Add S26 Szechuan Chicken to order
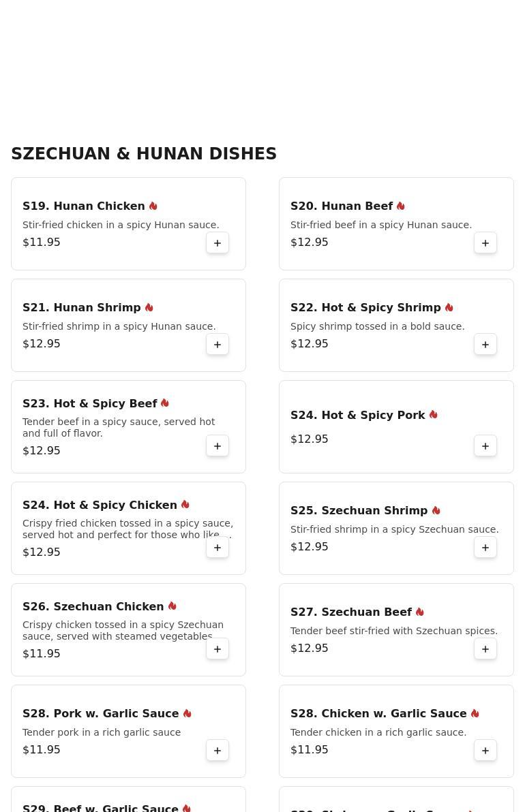Image resolution: width=525 pixels, height=812 pixels. click(x=217, y=649)
